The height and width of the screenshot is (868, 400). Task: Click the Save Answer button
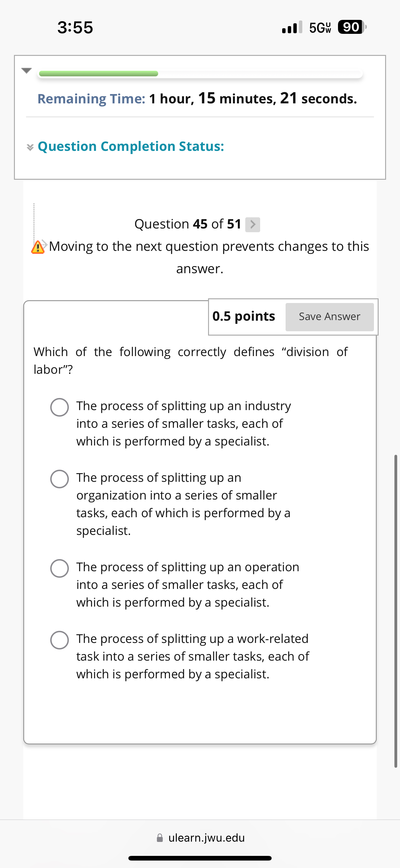pyautogui.click(x=329, y=317)
